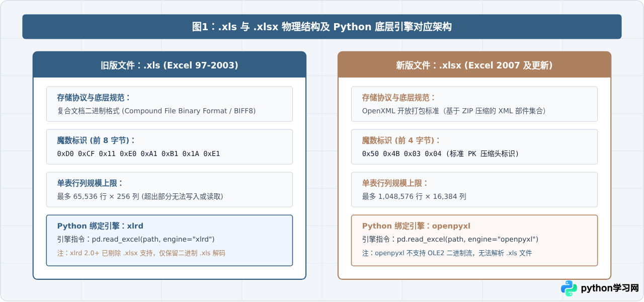The image size is (644, 302).
Task: Click the '最多 1,048,576 行 × 16,384 列' line
Action: 414,196
